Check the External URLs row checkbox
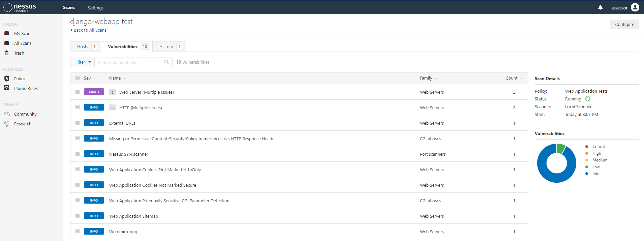Viewport: 644px width, 241px height. click(78, 123)
